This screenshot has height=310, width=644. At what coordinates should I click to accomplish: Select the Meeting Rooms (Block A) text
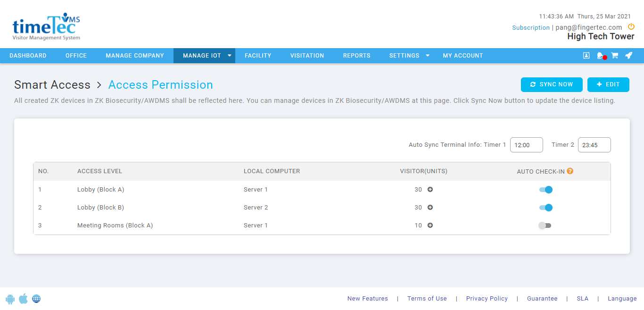pyautogui.click(x=115, y=226)
